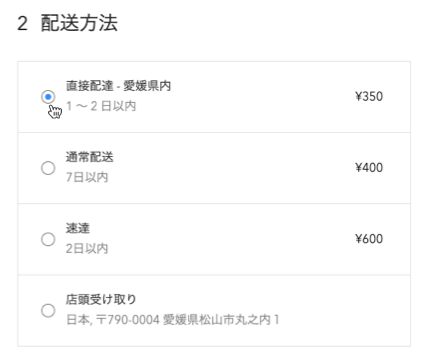Click the 速達 option title
Viewport: 424px width, 360px height.
point(78,228)
